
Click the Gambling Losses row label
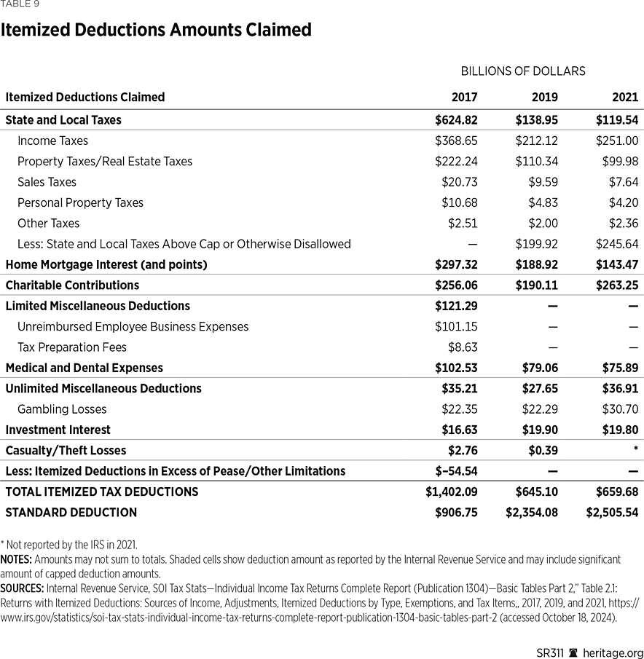[62, 409]
